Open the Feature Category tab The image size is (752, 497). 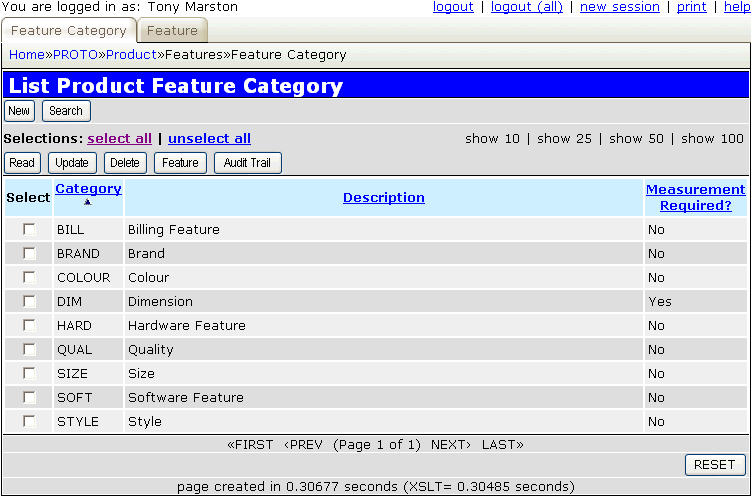click(68, 31)
